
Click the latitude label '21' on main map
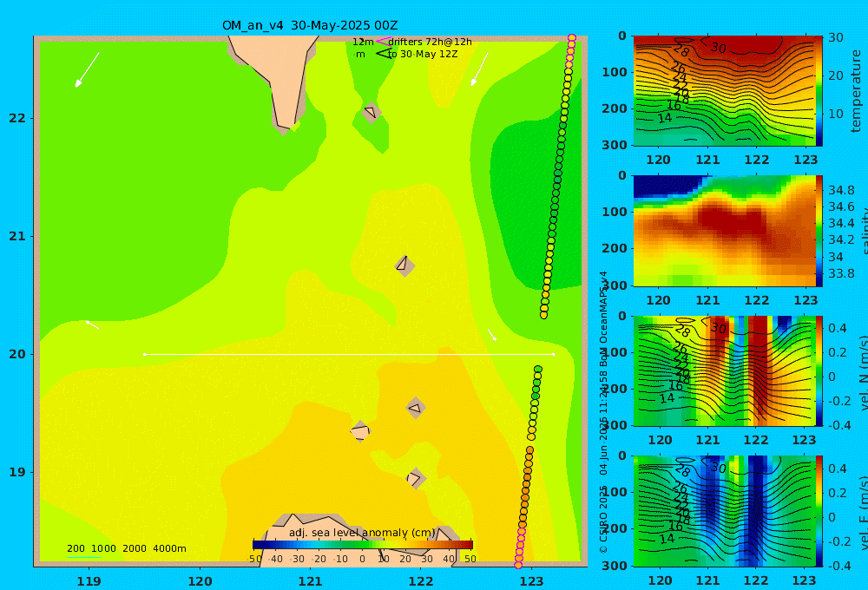coord(17,236)
